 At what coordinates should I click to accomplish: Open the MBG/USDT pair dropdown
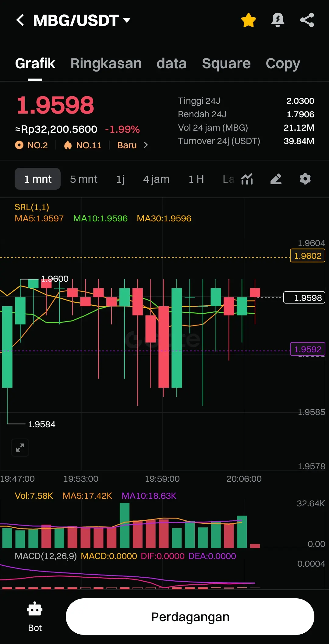click(82, 20)
